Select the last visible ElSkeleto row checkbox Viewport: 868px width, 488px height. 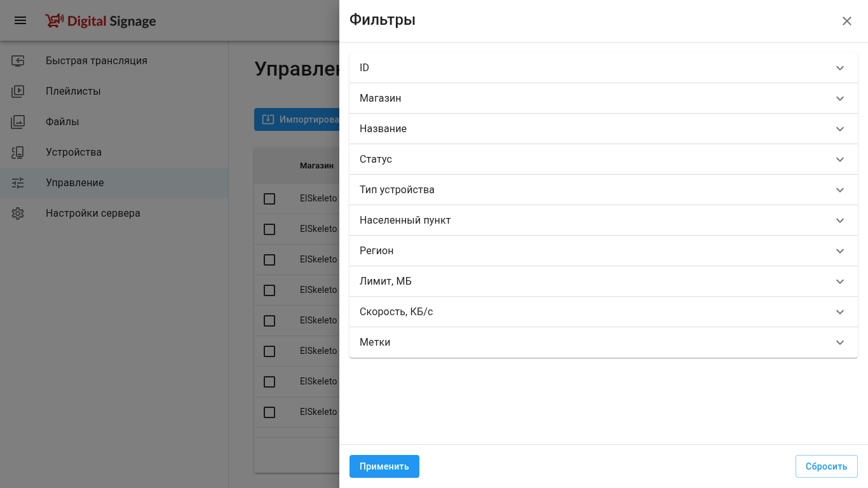(x=269, y=412)
